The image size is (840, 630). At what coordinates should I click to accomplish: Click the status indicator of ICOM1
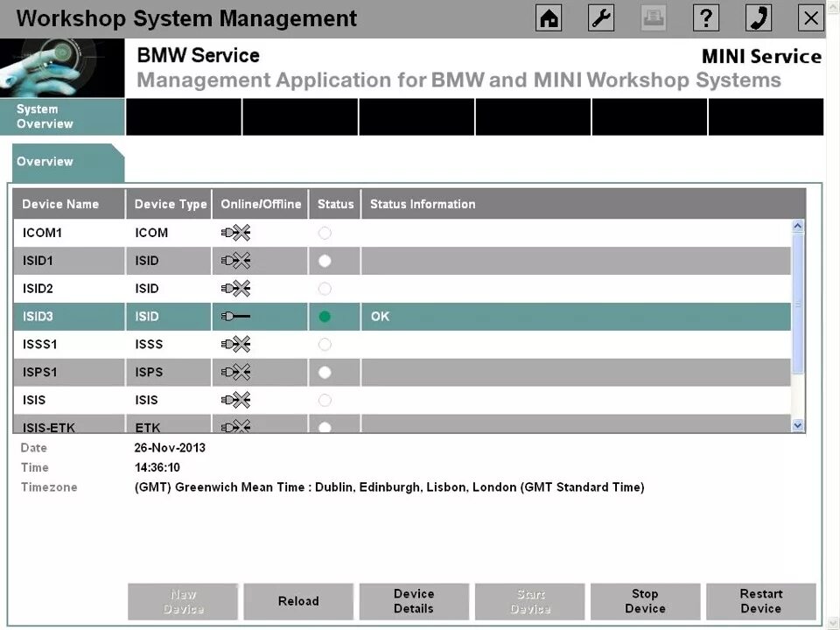325,233
